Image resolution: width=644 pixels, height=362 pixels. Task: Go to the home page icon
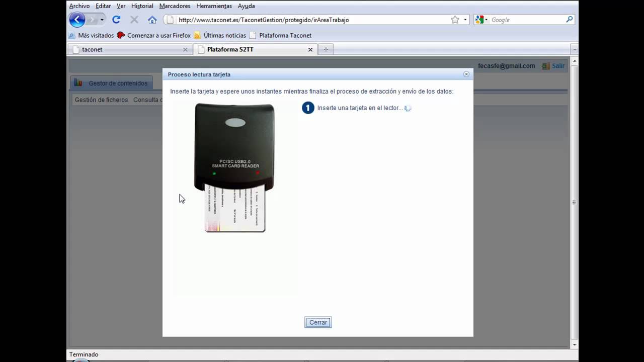click(x=152, y=20)
